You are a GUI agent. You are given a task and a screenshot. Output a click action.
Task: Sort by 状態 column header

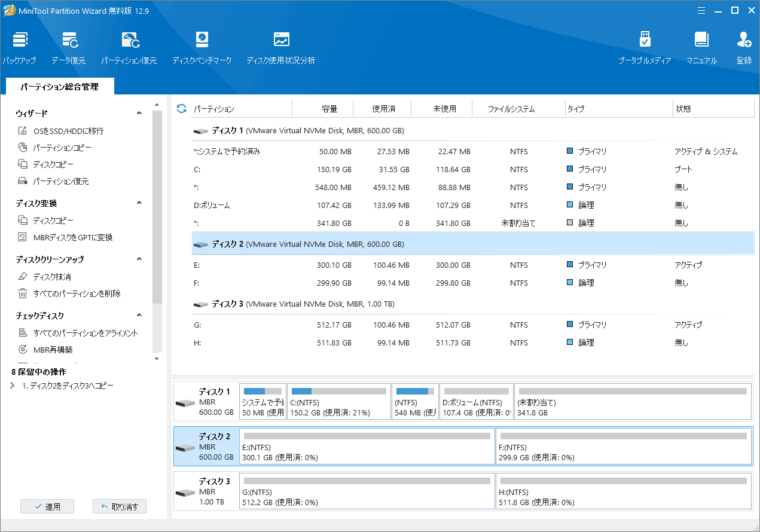[713, 109]
